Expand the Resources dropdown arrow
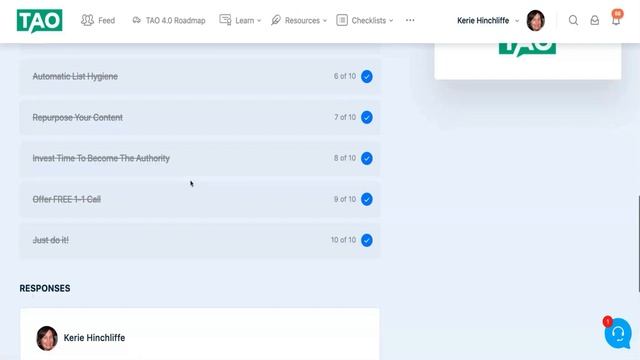Viewport: 640px width, 360px height. pyautogui.click(x=325, y=21)
